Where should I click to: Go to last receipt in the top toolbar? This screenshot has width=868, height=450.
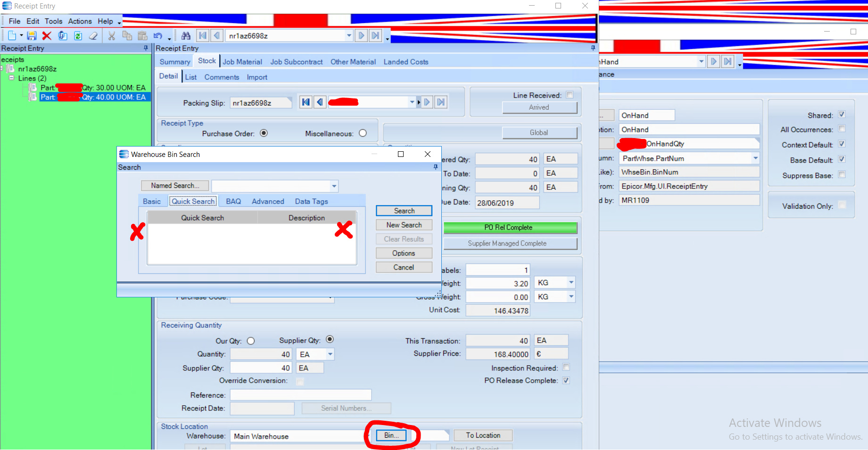[x=375, y=36]
